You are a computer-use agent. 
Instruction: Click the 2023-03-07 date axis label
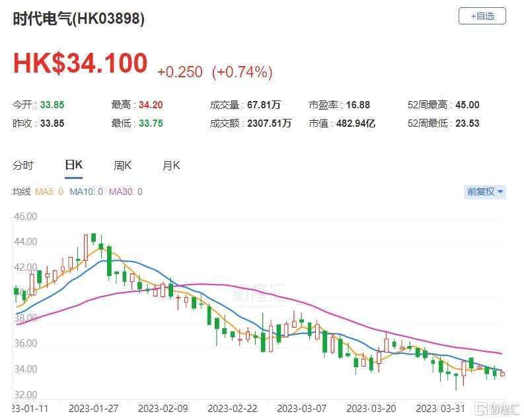302,409
